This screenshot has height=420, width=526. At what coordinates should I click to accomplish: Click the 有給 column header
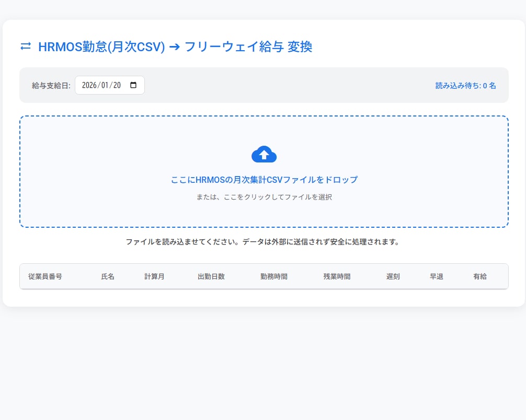[479, 276]
